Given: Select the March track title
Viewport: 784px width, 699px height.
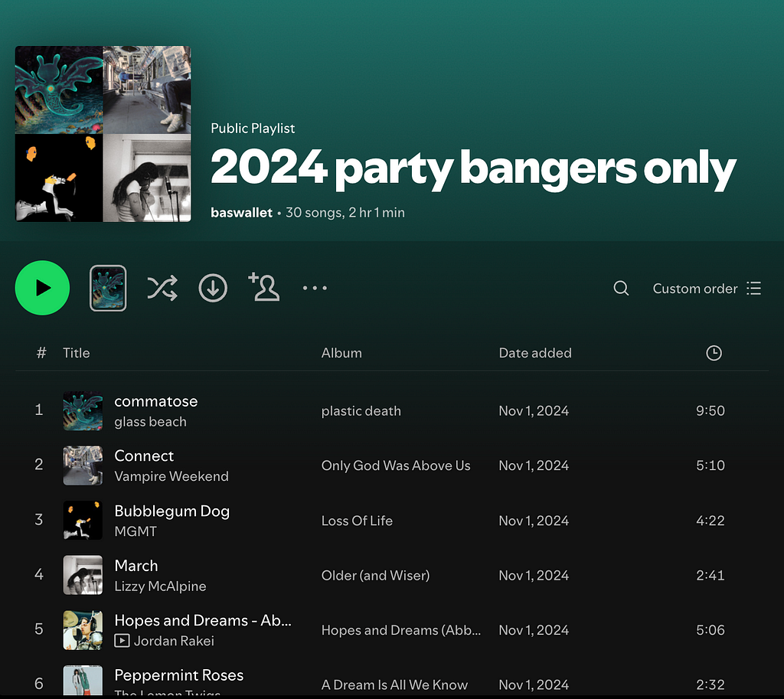Looking at the screenshot, I should click(x=136, y=566).
